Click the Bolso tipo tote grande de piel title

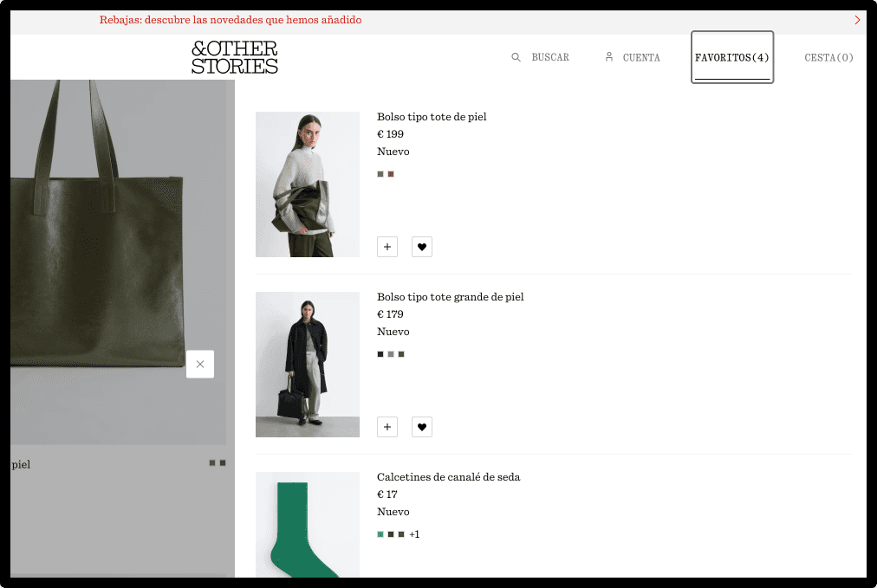tap(451, 297)
